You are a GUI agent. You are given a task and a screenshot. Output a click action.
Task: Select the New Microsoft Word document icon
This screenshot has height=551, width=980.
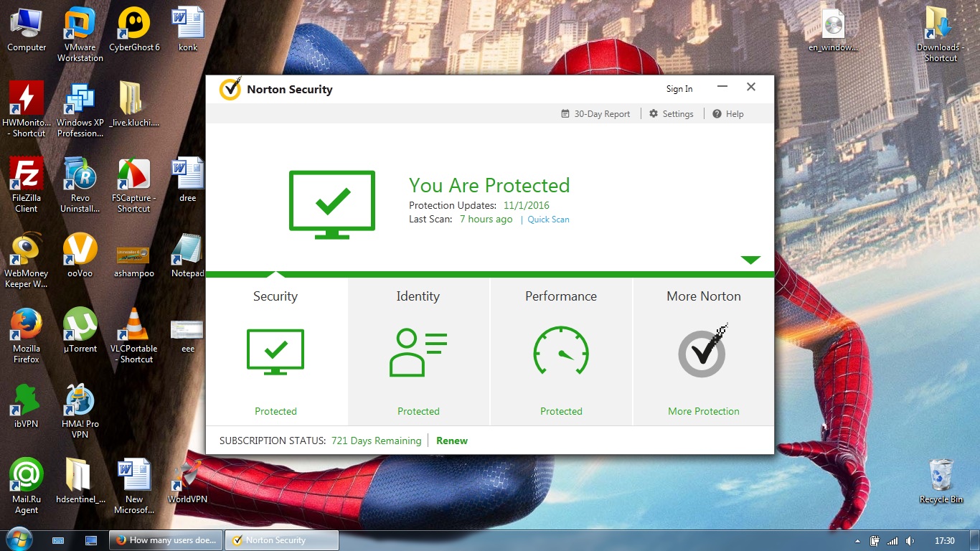(134, 486)
